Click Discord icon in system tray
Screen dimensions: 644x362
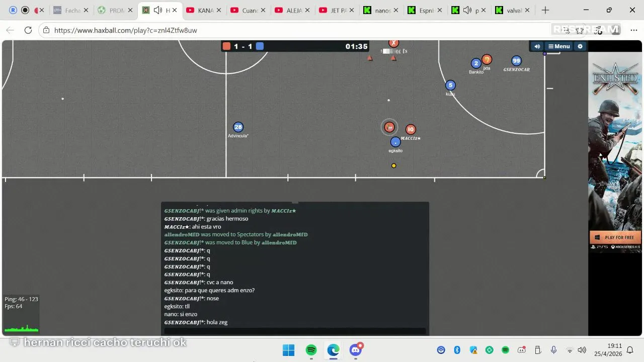pyautogui.click(x=522, y=350)
